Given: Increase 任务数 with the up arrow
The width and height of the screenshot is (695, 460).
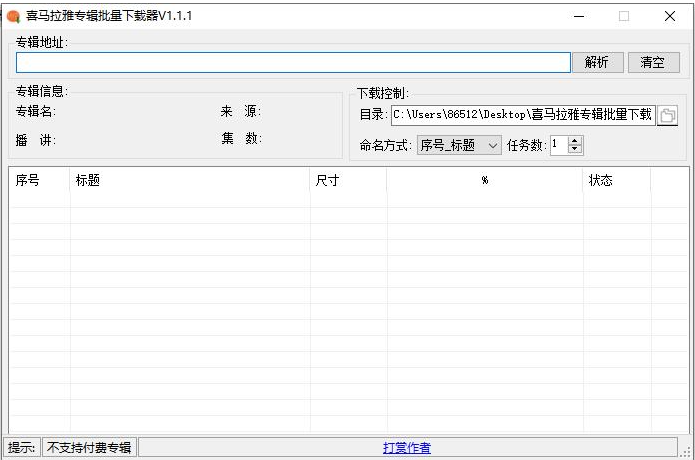Looking at the screenshot, I should 575,141.
